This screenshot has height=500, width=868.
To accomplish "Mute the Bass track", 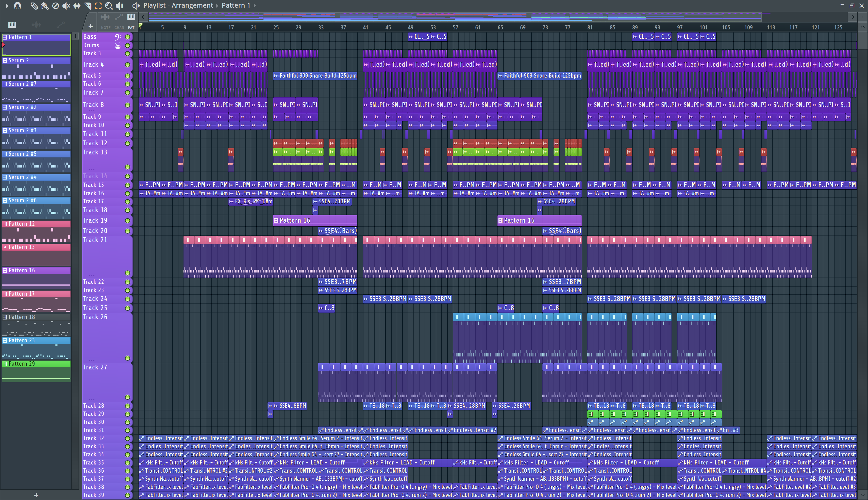I will pos(128,37).
